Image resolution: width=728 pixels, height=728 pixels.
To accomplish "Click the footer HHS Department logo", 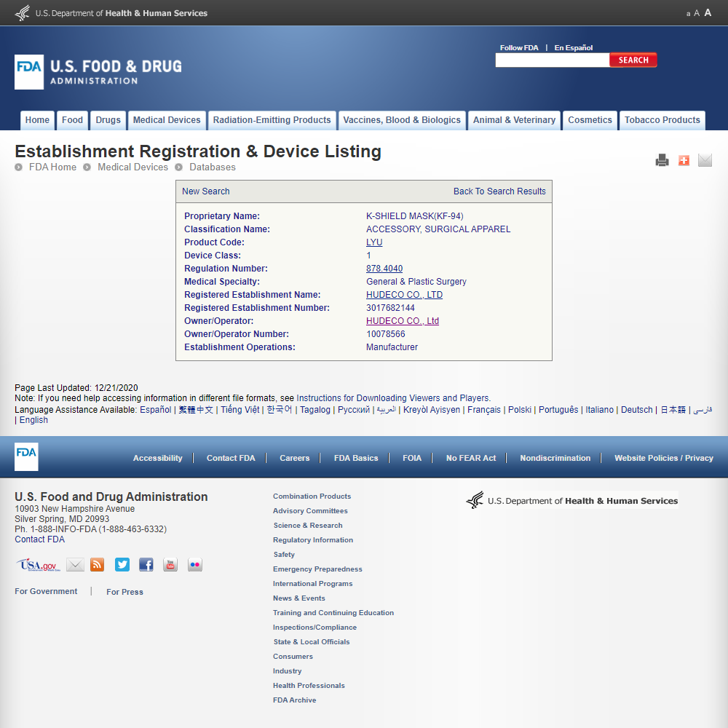I will [x=572, y=500].
